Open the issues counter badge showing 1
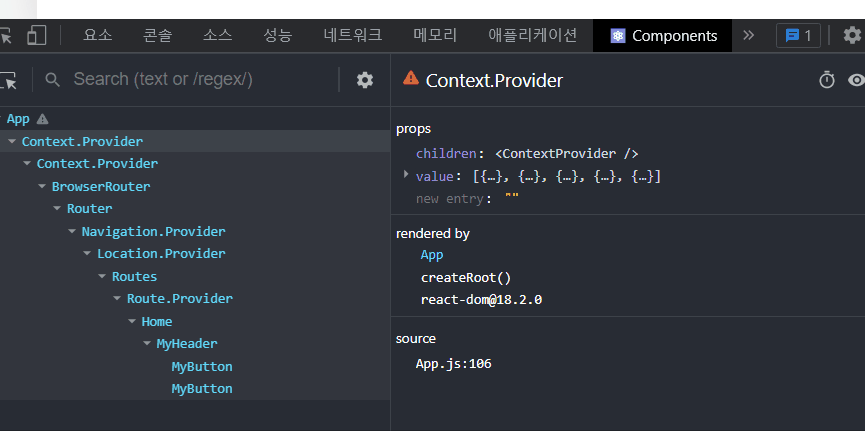The width and height of the screenshot is (865, 431). pos(798,36)
